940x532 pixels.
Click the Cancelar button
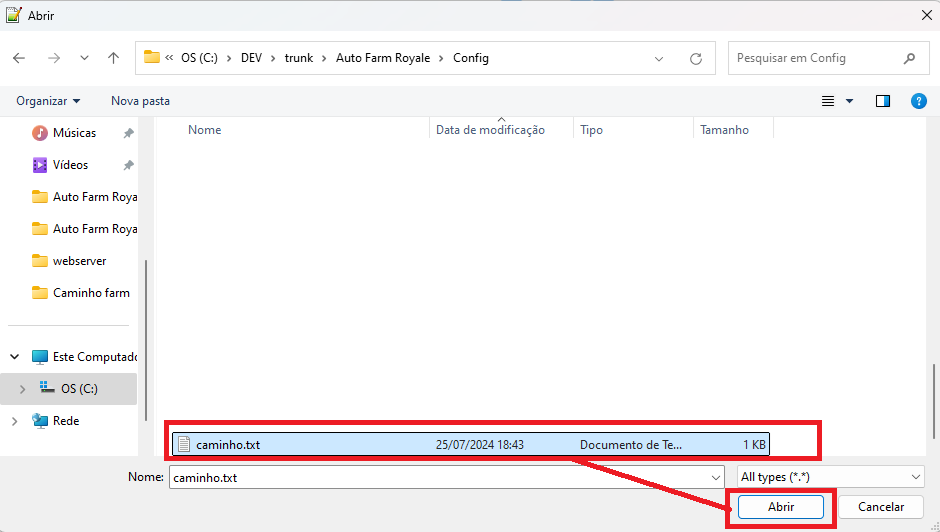(x=880, y=507)
